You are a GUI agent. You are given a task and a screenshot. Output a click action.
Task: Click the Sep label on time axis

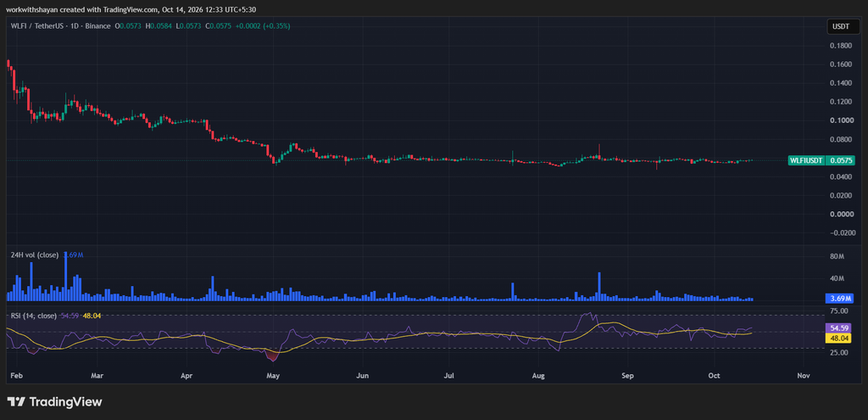click(627, 376)
